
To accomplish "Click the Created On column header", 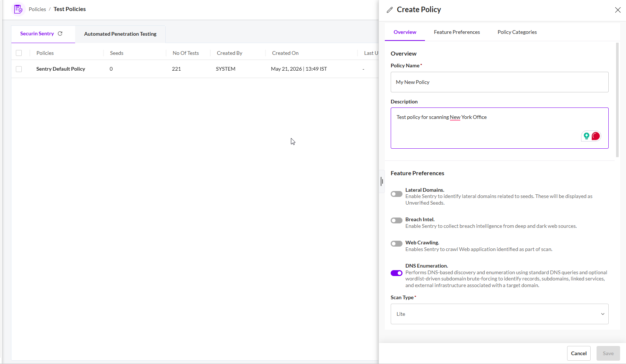I will point(285,53).
